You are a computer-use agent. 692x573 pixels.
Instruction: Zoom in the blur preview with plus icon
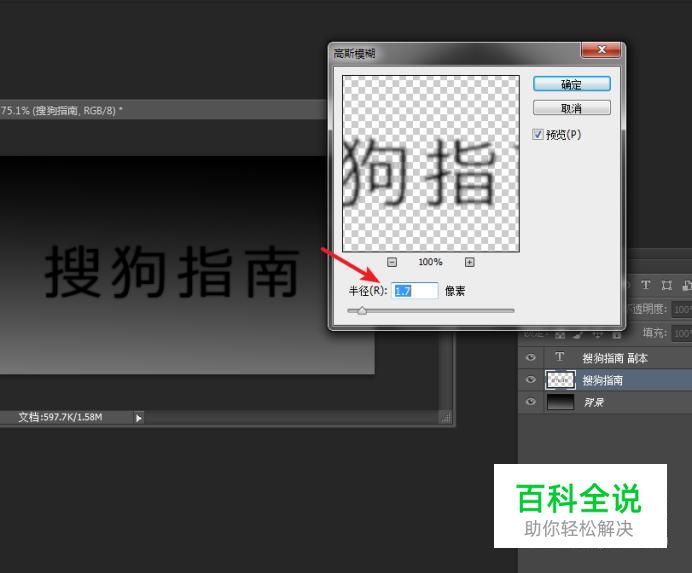click(470, 262)
